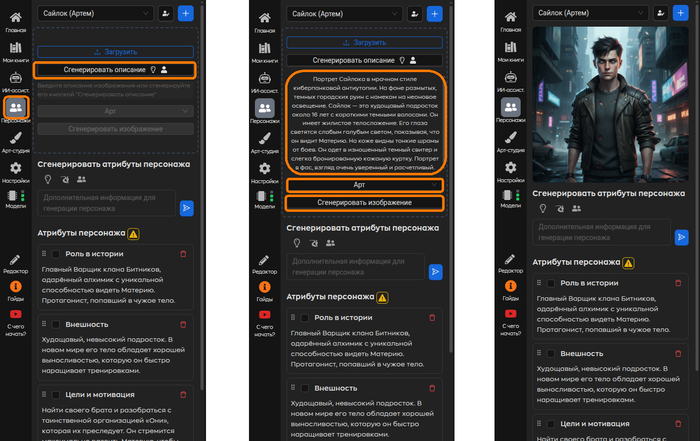Expand the 'Арт' style dropdown in middle panel
This screenshot has width=700, height=441.
click(x=364, y=185)
